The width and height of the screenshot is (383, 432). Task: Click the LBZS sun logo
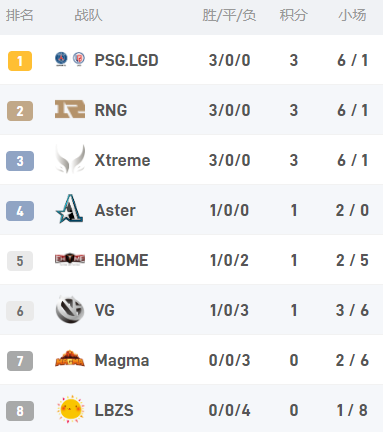70,409
